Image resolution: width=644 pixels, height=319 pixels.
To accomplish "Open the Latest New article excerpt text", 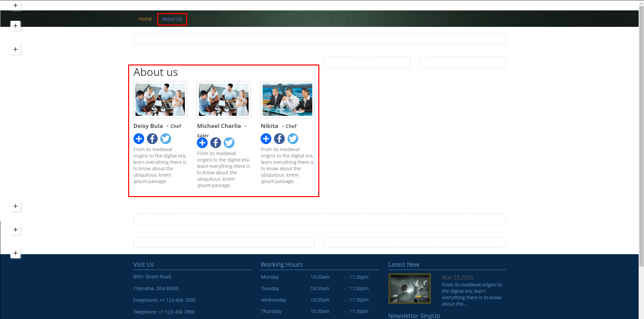I will 472,294.
